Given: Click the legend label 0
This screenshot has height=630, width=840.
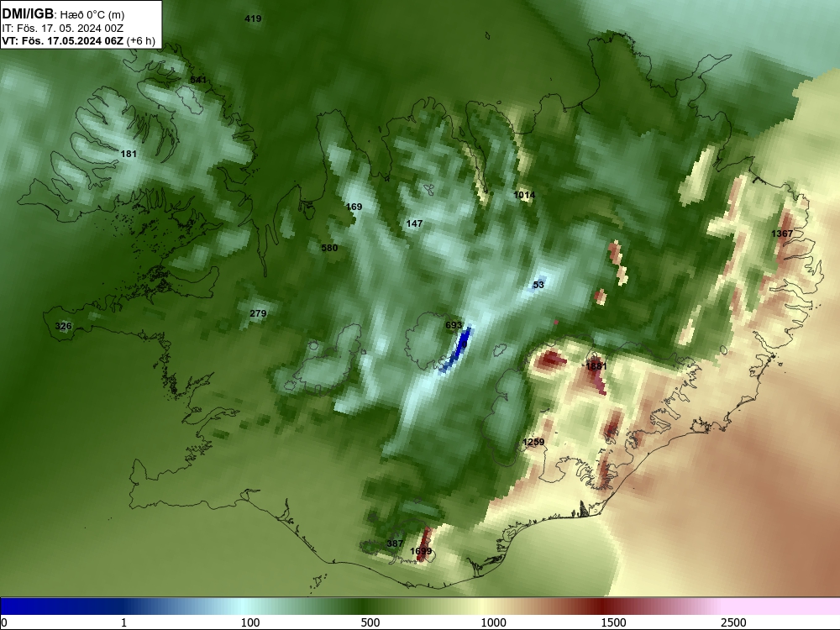Looking at the screenshot, I should tap(5, 622).
